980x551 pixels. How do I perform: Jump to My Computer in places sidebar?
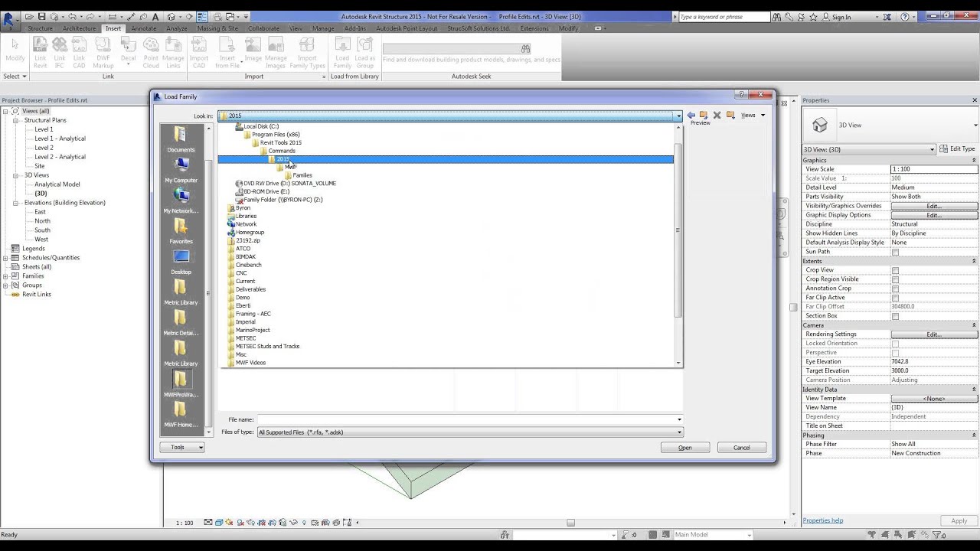click(181, 169)
